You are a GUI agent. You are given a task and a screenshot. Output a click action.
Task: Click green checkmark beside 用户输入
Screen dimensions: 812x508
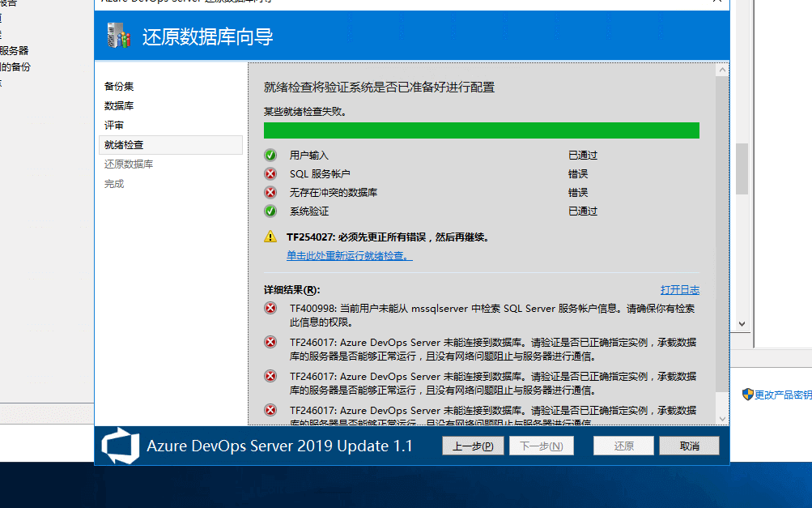pos(270,155)
